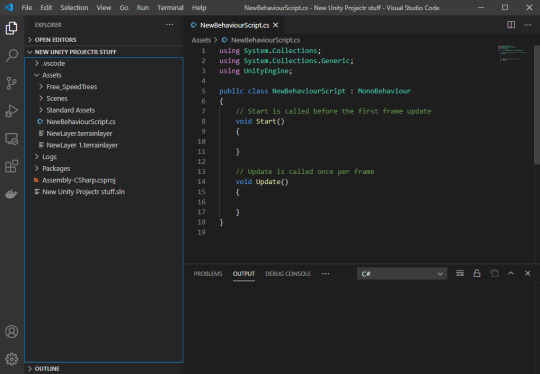Click 'using UnityEngine;' on line 3
Viewport: 540px width, 374px height.
tap(256, 71)
